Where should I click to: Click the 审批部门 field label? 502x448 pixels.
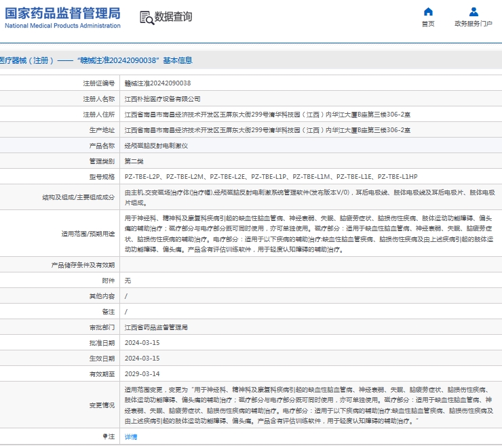(102, 327)
